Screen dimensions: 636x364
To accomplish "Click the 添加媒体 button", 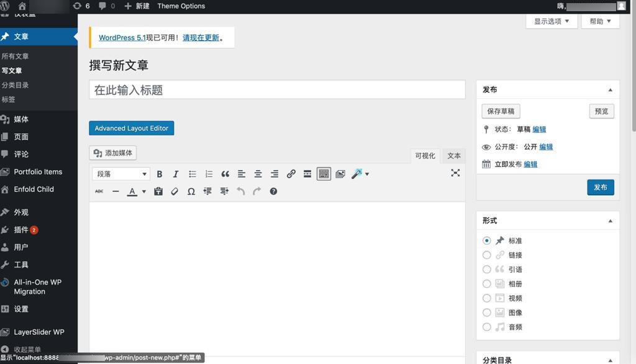I will click(x=113, y=153).
